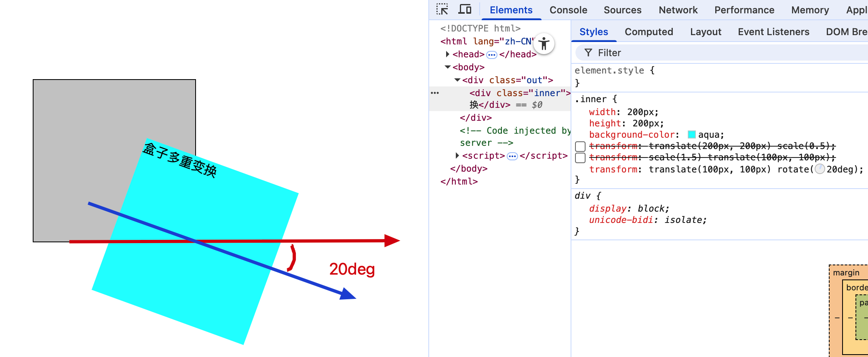Screen dimensions: 868x357
Task: Open the Memory tab
Action: pyautogui.click(x=810, y=10)
